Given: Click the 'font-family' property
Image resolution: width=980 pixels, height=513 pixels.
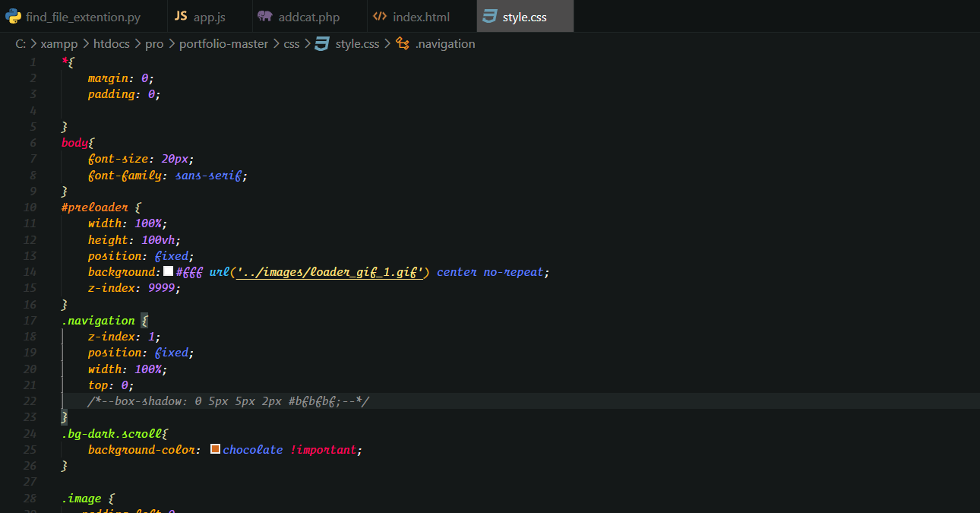Looking at the screenshot, I should (x=125, y=176).
